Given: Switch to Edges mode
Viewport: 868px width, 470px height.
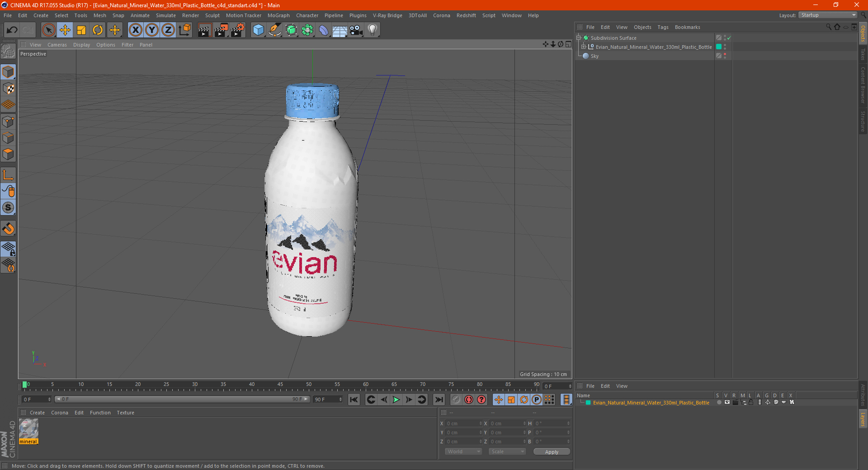Looking at the screenshot, I should coord(8,138).
